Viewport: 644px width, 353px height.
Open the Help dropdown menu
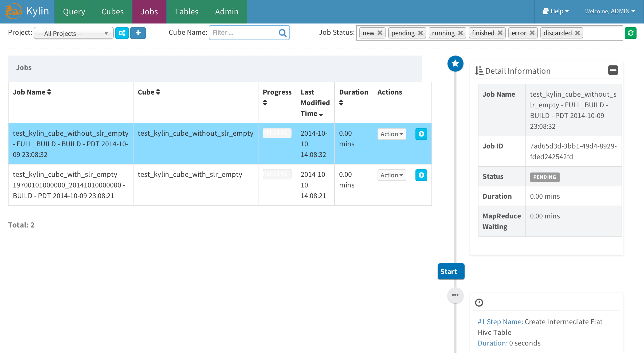556,11
